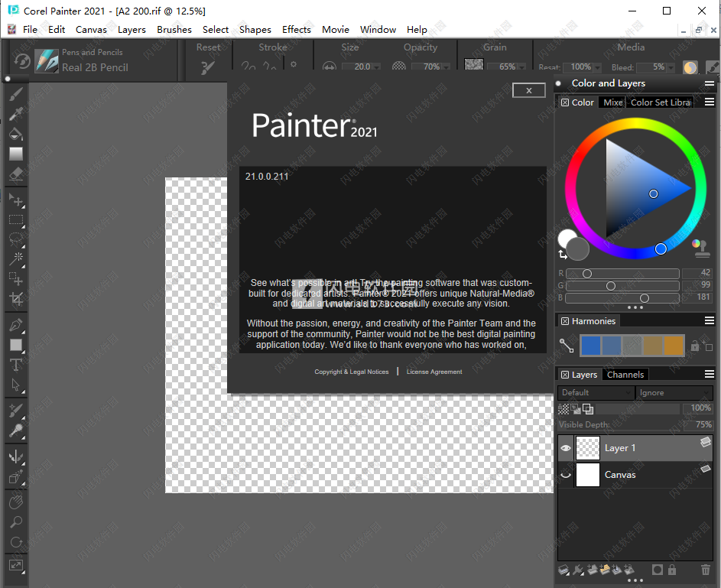Toggle the clone color stamp icon
The height and width of the screenshot is (588, 721).
tap(700, 249)
